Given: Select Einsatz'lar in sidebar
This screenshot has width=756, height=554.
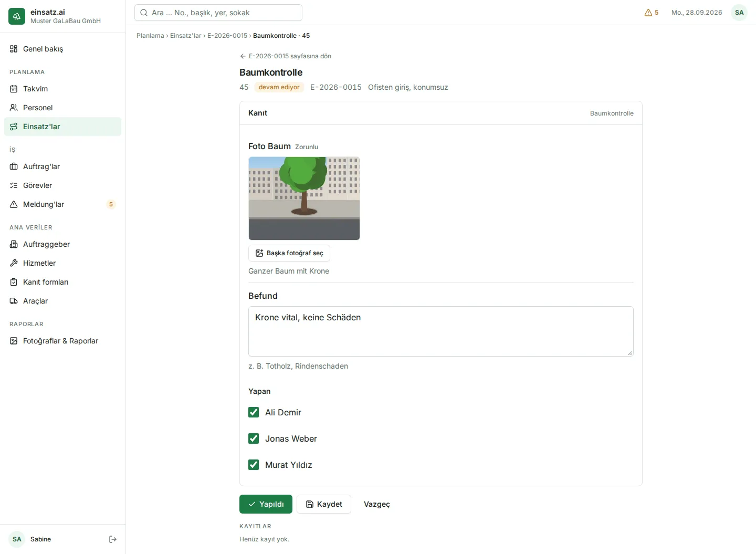Looking at the screenshot, I should [x=62, y=127].
